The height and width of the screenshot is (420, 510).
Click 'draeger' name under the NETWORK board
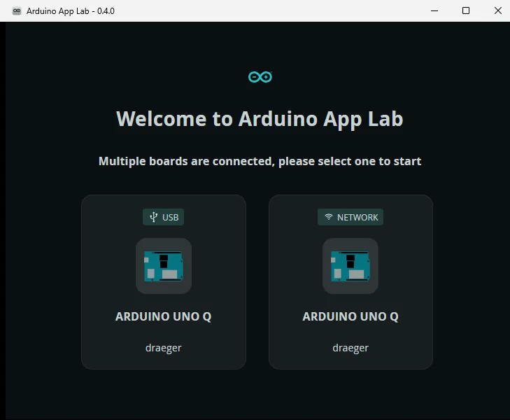tap(350, 348)
